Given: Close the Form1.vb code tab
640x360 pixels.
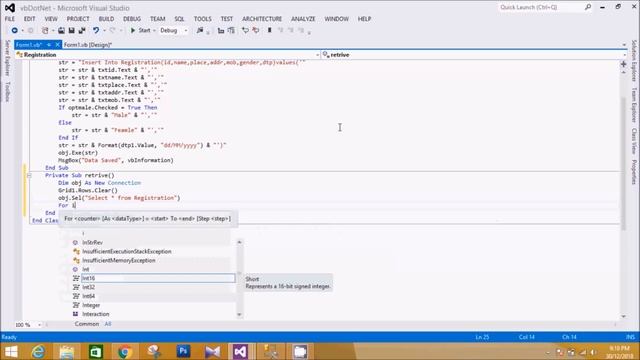Looking at the screenshot, I should [x=58, y=44].
